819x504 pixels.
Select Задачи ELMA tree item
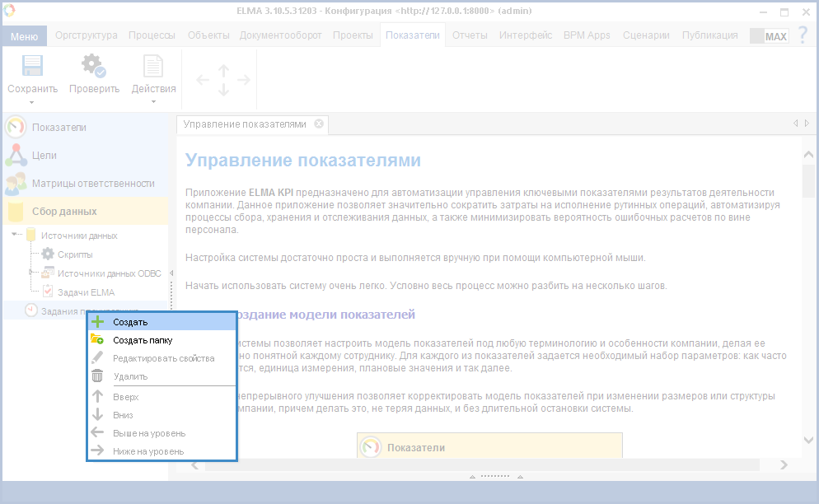pyautogui.click(x=85, y=292)
